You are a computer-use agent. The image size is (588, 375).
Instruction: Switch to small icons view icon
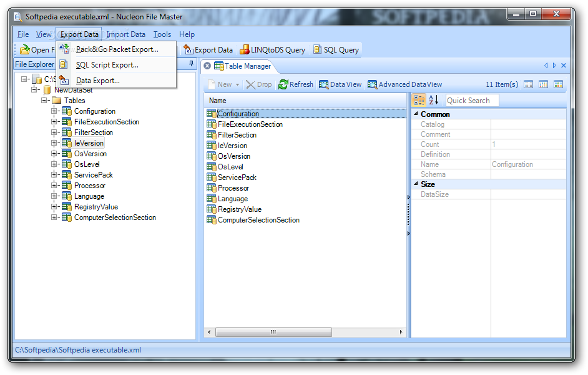click(544, 84)
